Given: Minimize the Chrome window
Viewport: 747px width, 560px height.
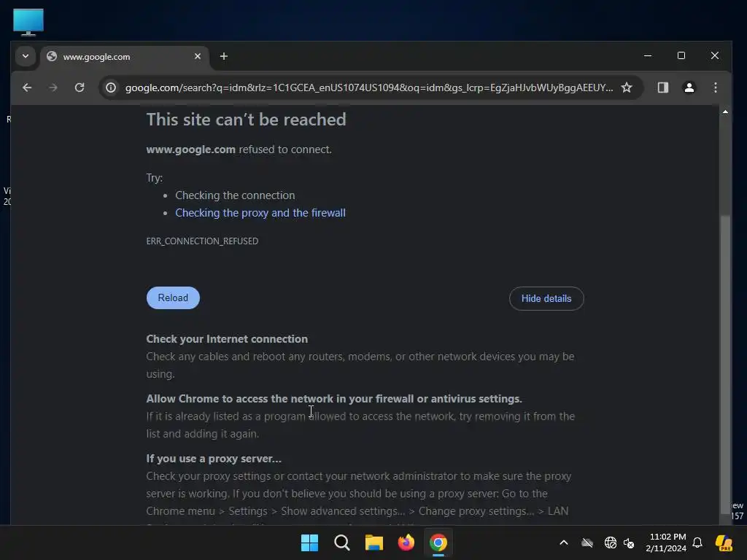Looking at the screenshot, I should [648, 55].
